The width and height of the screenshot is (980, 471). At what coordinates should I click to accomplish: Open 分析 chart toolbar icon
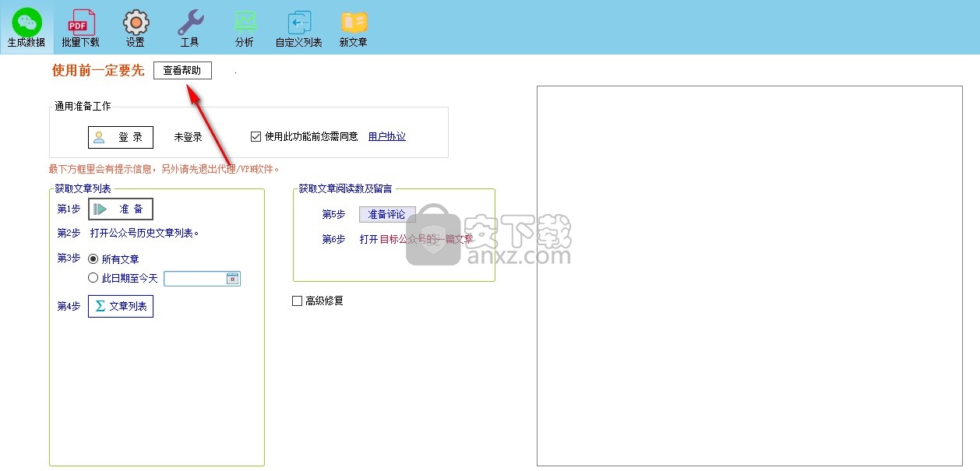pyautogui.click(x=245, y=28)
